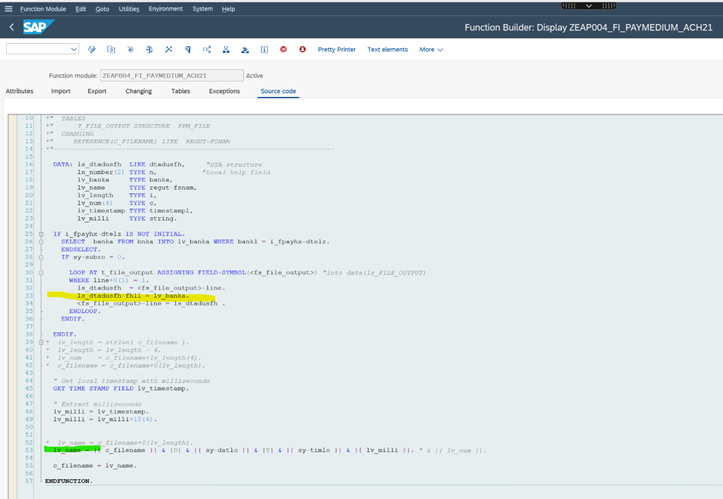This screenshot has width=723, height=499.
Task: Run Test/Execute with the crossed-tools icon
Action: click(169, 49)
